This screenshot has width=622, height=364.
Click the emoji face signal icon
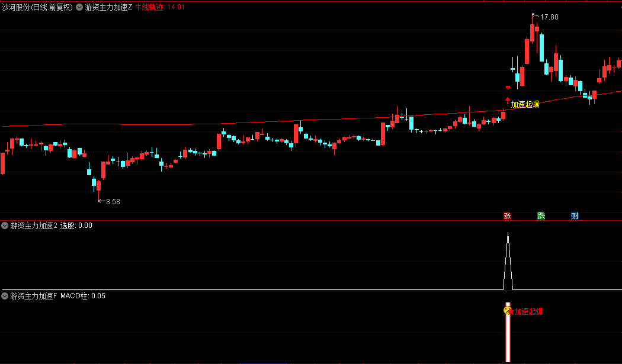pyautogui.click(x=507, y=311)
